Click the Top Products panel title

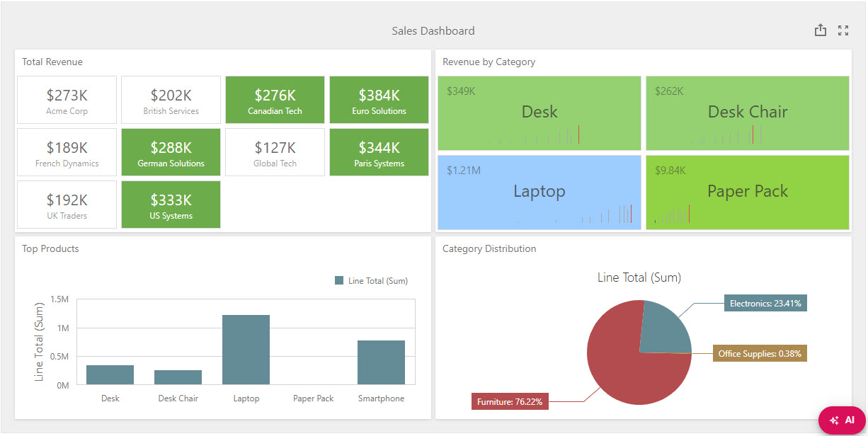click(50, 248)
